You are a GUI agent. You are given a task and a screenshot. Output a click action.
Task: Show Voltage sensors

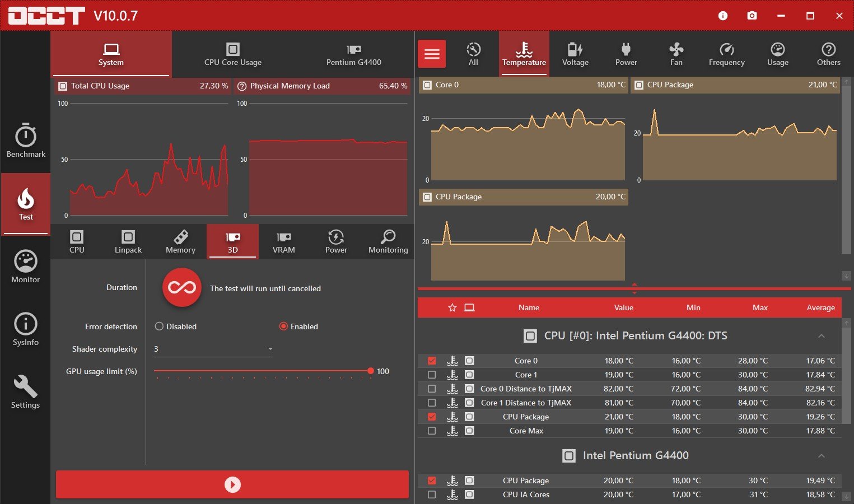575,54
